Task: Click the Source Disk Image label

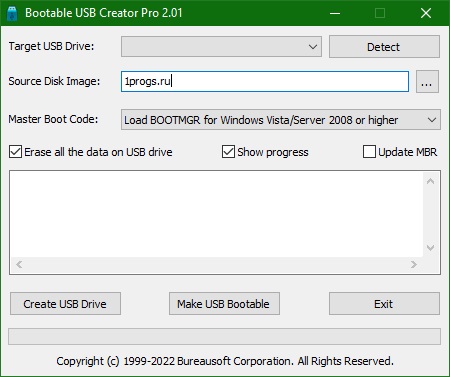Action: 54,81
